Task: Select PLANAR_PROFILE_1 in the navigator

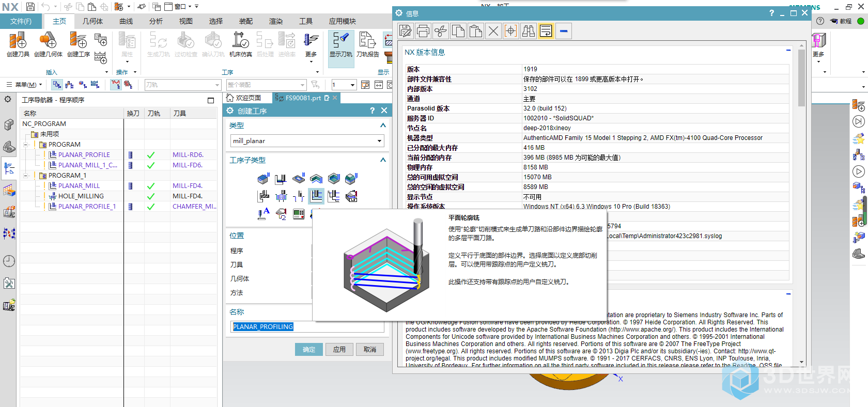Action: (87, 207)
